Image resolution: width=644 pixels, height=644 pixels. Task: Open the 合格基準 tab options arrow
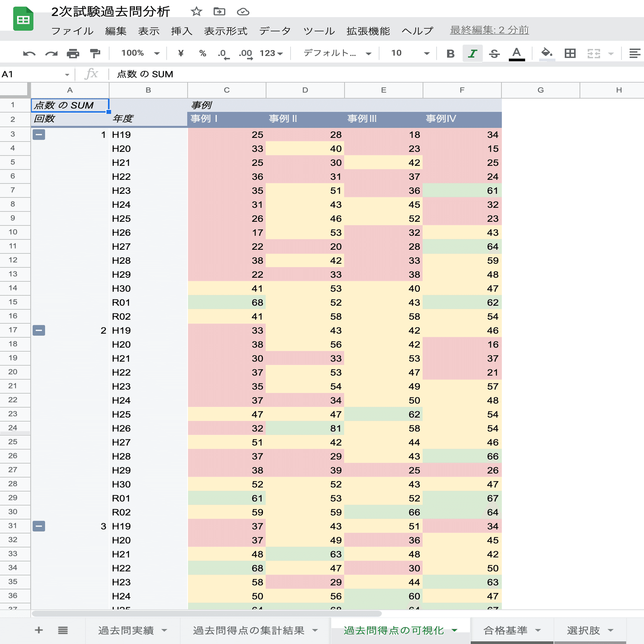[x=538, y=630]
